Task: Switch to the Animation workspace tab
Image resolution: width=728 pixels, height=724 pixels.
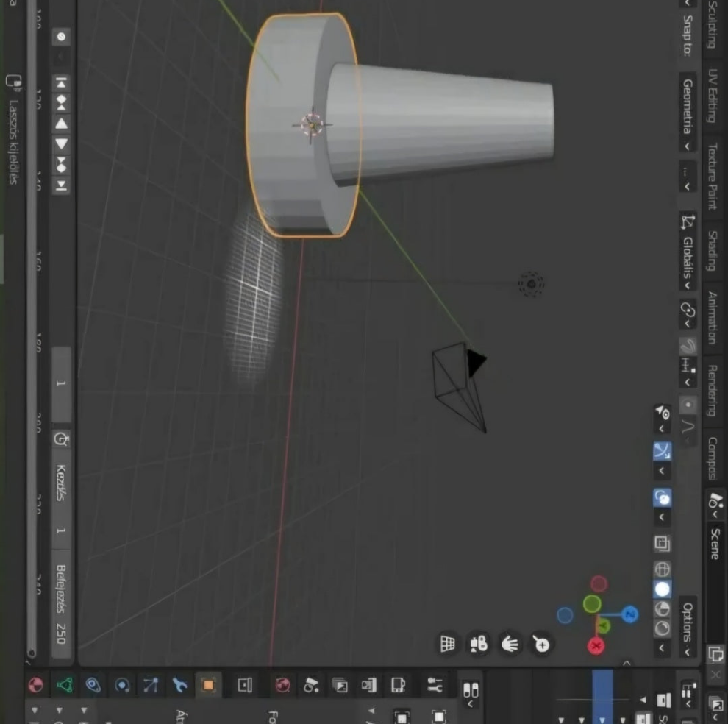Action: [712, 317]
